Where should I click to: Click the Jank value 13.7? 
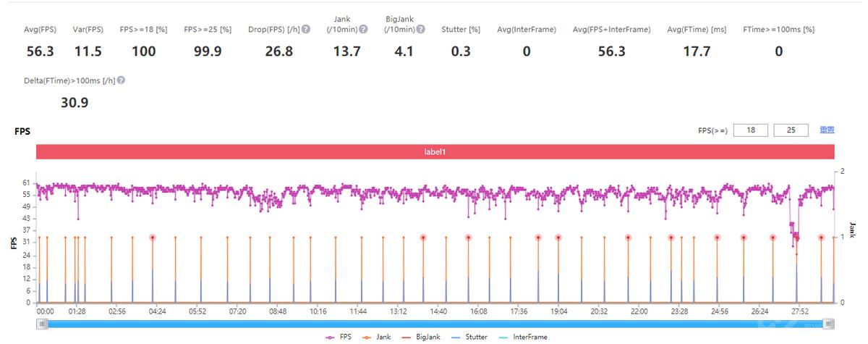(x=346, y=51)
